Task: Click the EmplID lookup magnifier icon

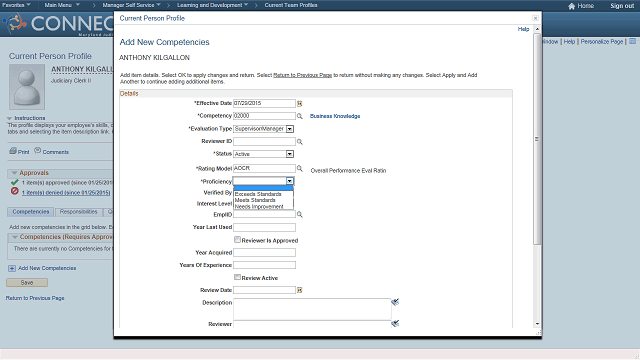Action: (300, 214)
